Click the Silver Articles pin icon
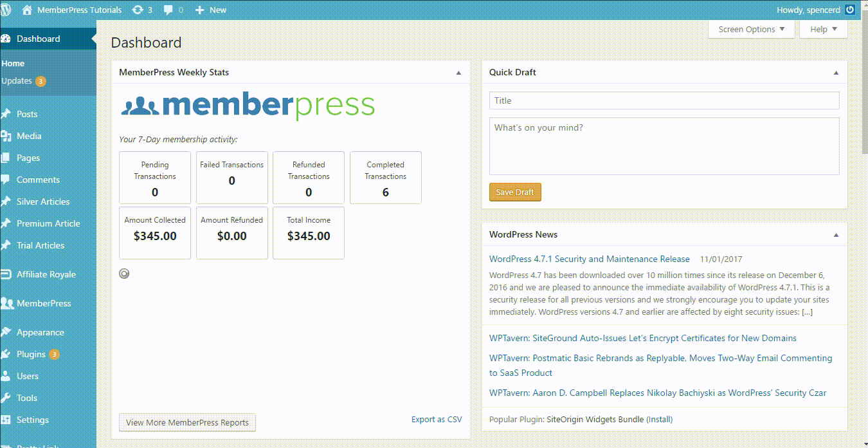This screenshot has height=448, width=868. [x=6, y=201]
